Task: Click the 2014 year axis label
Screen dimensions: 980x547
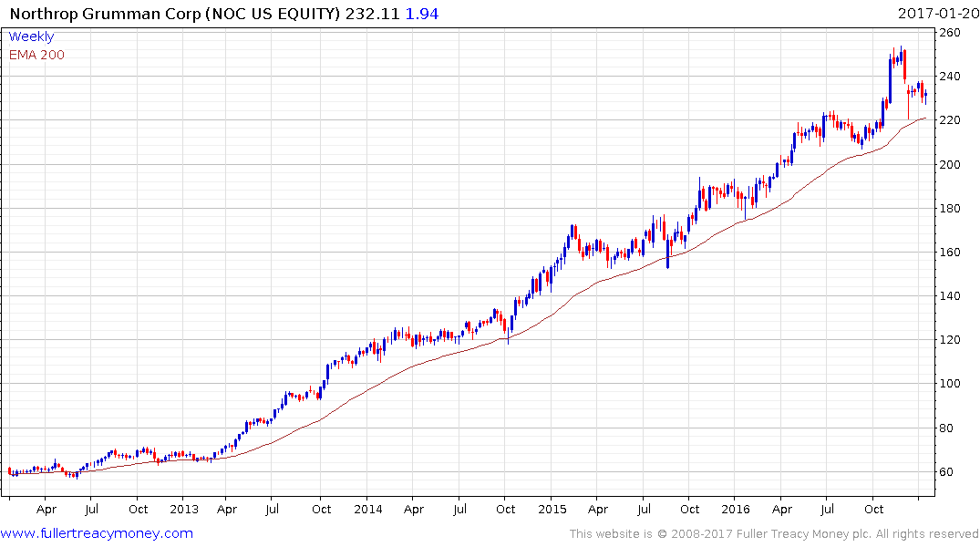Action: 368,509
